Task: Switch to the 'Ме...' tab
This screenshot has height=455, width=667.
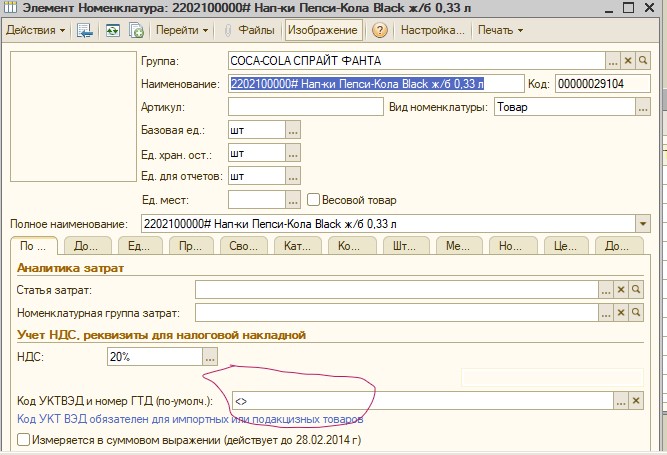Action: 459,246
